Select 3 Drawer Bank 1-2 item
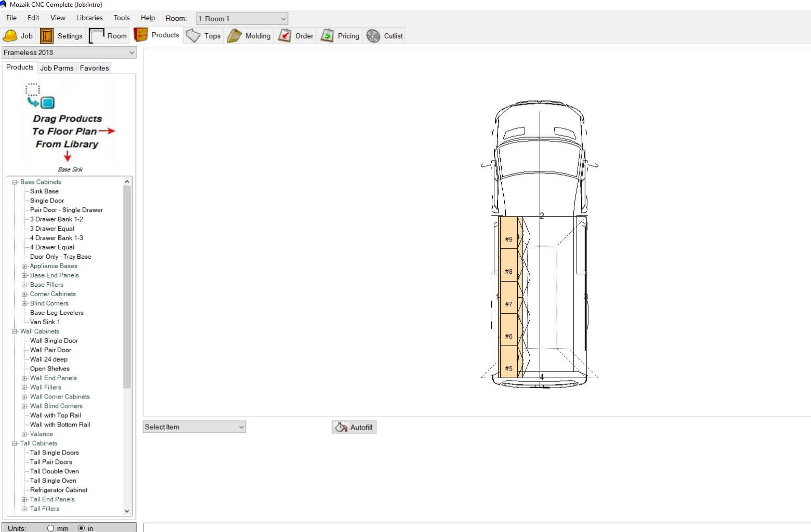This screenshot has height=532, width=811. (57, 219)
